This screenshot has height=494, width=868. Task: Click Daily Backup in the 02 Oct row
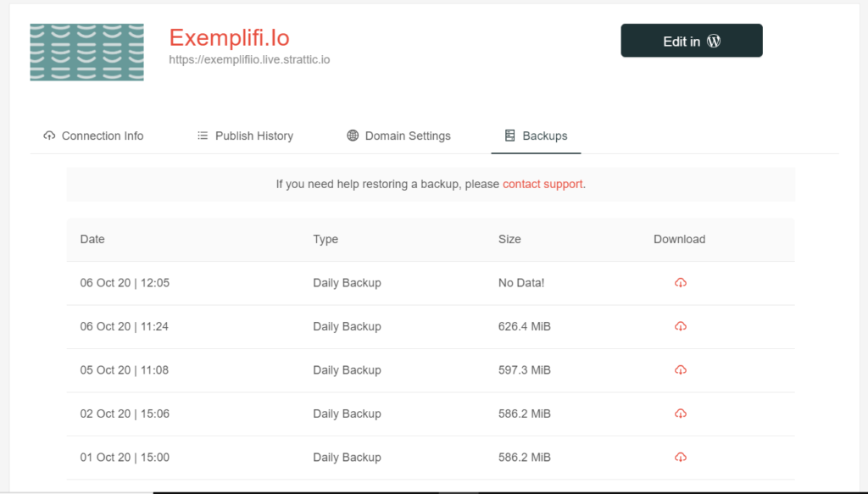tap(347, 414)
